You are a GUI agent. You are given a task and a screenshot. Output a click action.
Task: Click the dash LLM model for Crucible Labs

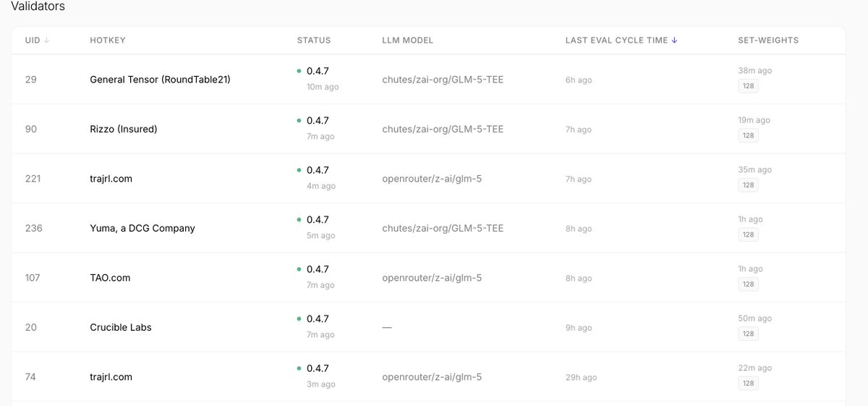[387, 328]
